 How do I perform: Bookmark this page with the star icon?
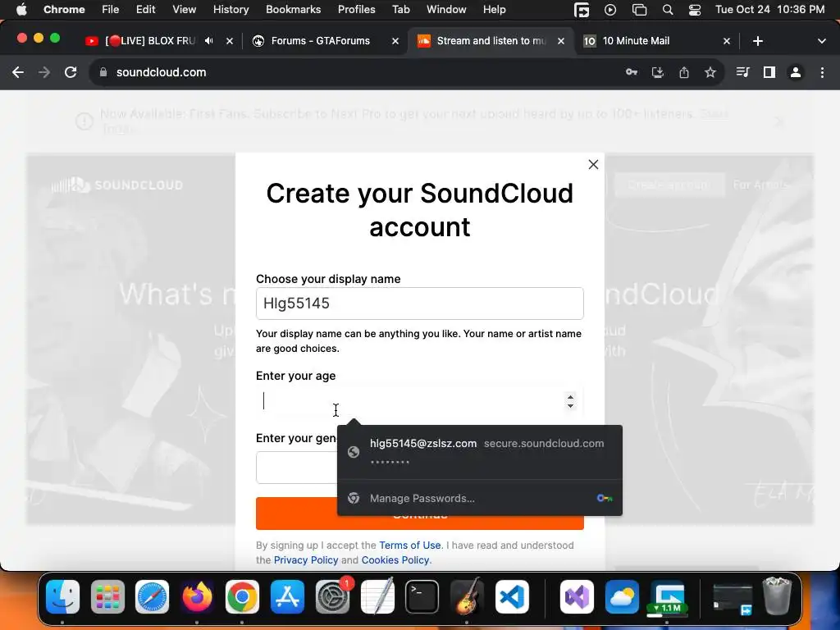(710, 72)
